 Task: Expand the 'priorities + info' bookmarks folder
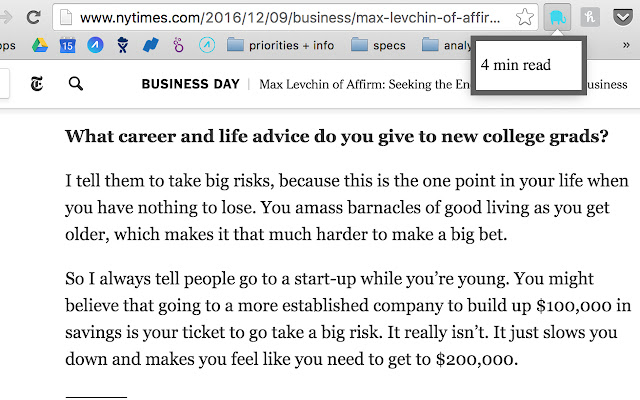point(280,45)
